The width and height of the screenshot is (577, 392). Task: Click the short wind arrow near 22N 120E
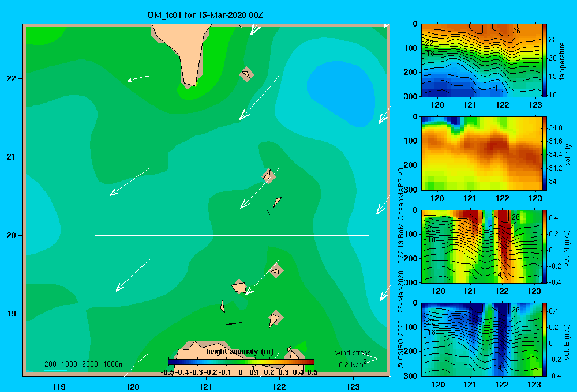point(138,78)
